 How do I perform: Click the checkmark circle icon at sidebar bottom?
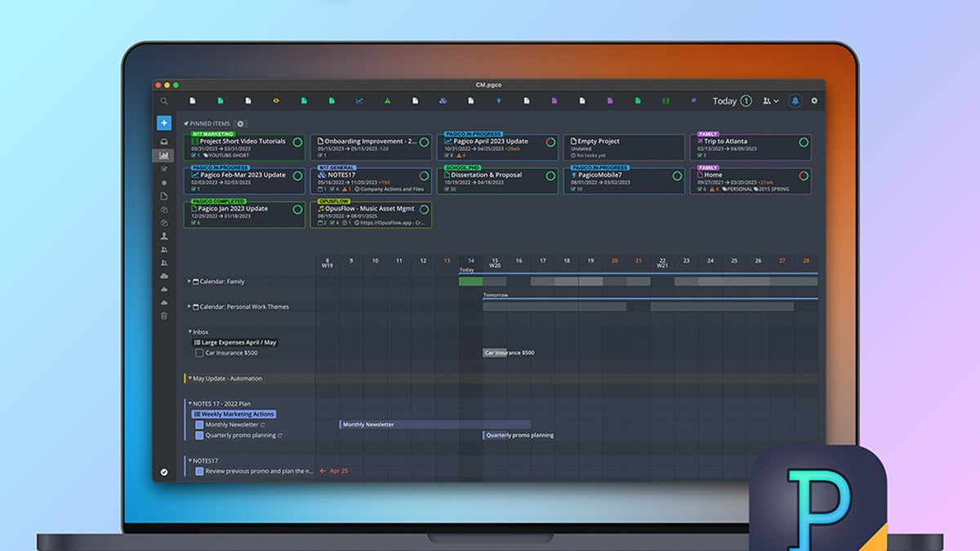(x=164, y=472)
